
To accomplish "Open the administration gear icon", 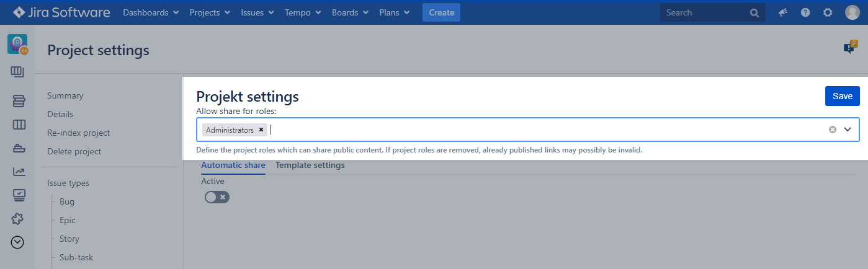I will tap(828, 12).
